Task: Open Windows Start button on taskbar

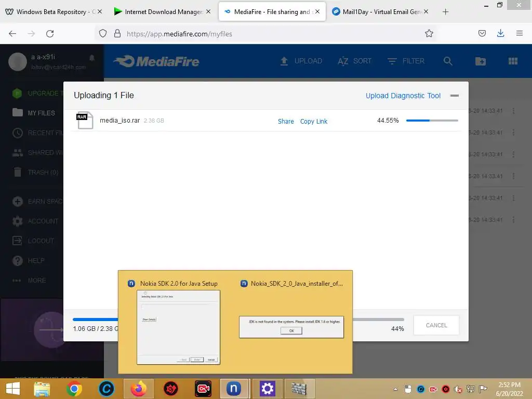Action: click(13, 389)
